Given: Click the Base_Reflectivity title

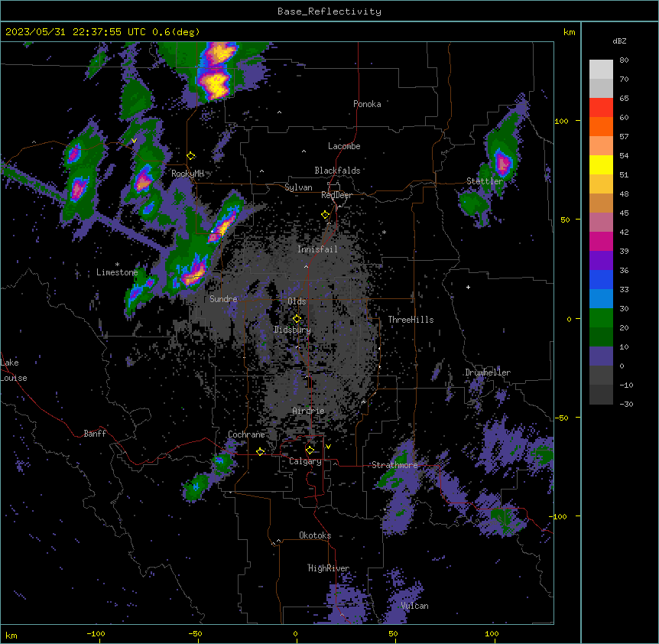Looking at the screenshot, I should coord(329,11).
